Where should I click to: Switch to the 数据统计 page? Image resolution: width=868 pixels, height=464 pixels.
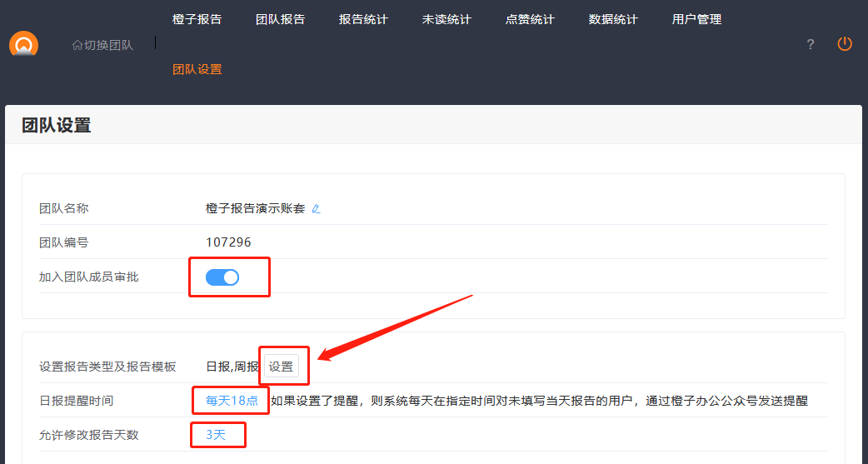(613, 19)
